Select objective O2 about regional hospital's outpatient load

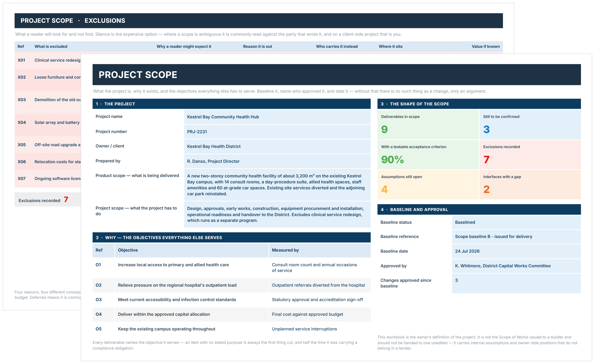(x=177, y=285)
